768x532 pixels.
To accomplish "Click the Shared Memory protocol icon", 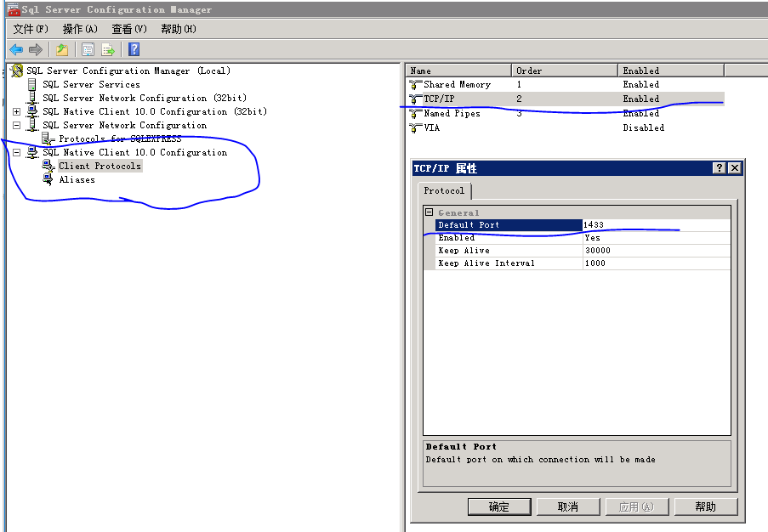I will click(415, 85).
